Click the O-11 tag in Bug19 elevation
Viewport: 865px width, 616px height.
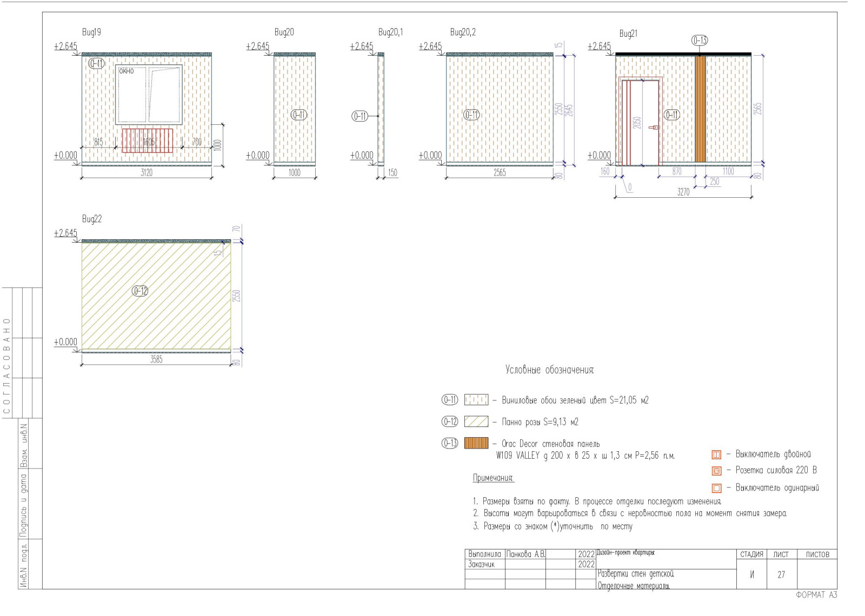(x=96, y=64)
